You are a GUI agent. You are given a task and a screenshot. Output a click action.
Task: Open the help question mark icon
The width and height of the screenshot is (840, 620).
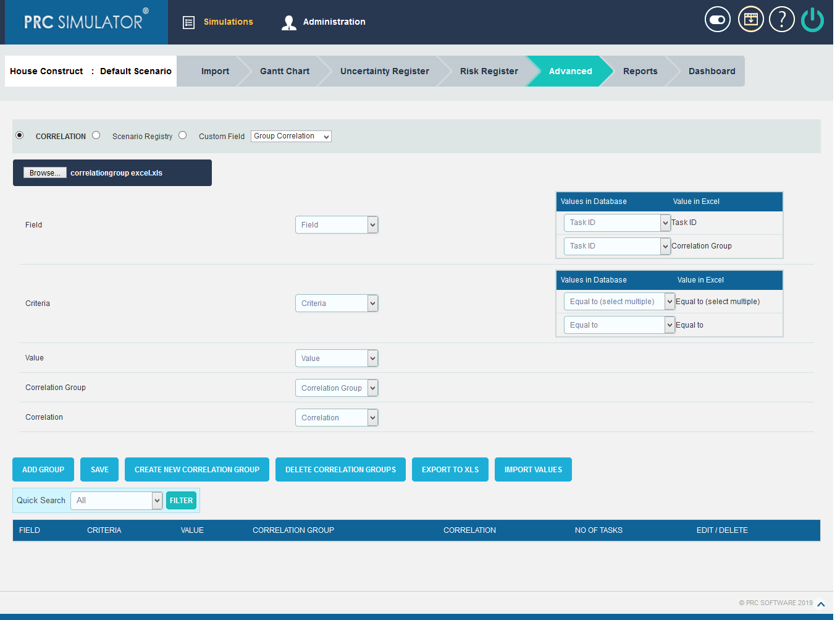pos(781,19)
